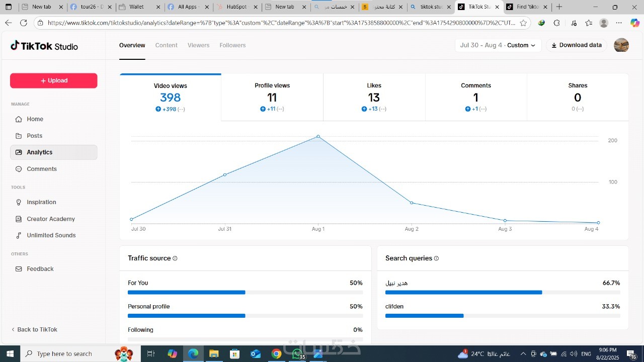Open the browser extensions puzzle icon
Viewport: 644px width, 362px height.
[556, 23]
